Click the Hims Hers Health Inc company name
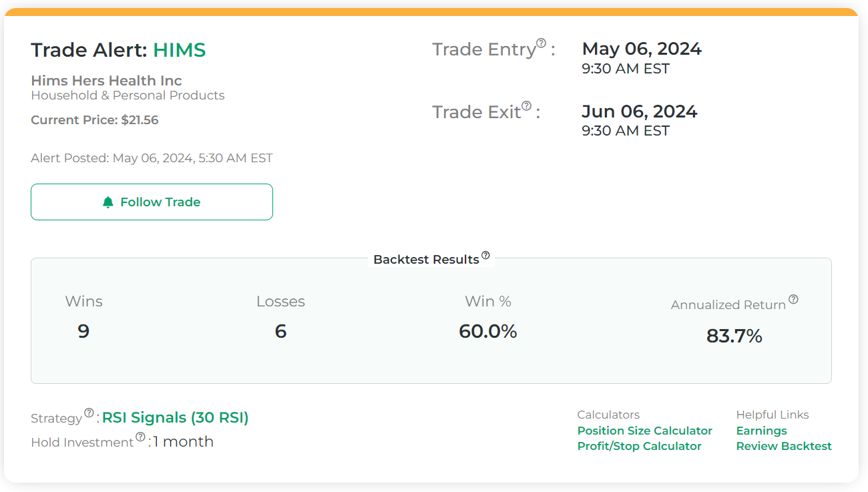This screenshot has height=492, width=868. click(107, 81)
